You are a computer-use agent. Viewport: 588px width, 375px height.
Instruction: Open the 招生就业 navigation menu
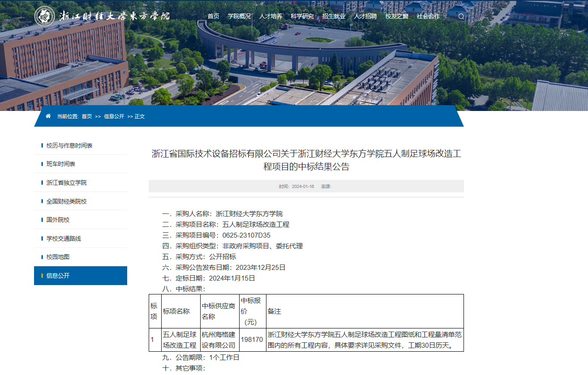[x=334, y=16]
